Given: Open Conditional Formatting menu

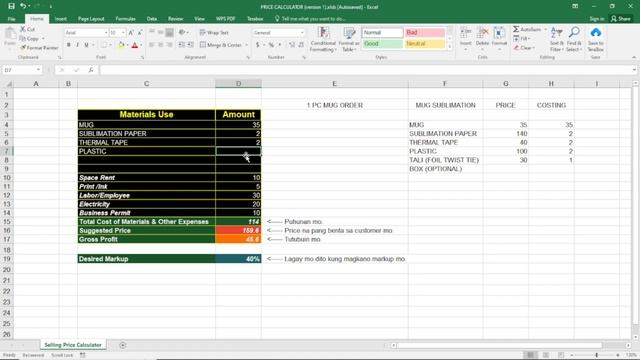Looking at the screenshot, I should click(323, 39).
